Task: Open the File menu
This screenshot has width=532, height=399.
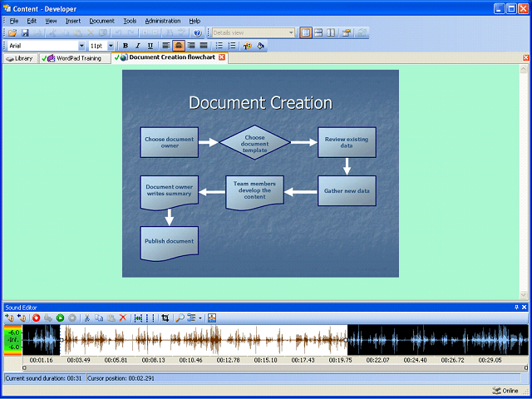Action: pos(14,21)
